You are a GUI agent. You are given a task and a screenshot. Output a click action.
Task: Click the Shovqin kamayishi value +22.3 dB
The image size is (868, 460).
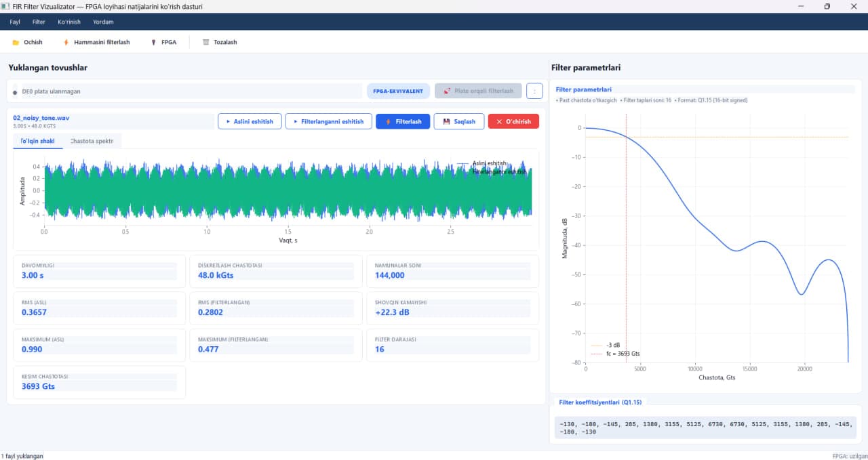[393, 312]
